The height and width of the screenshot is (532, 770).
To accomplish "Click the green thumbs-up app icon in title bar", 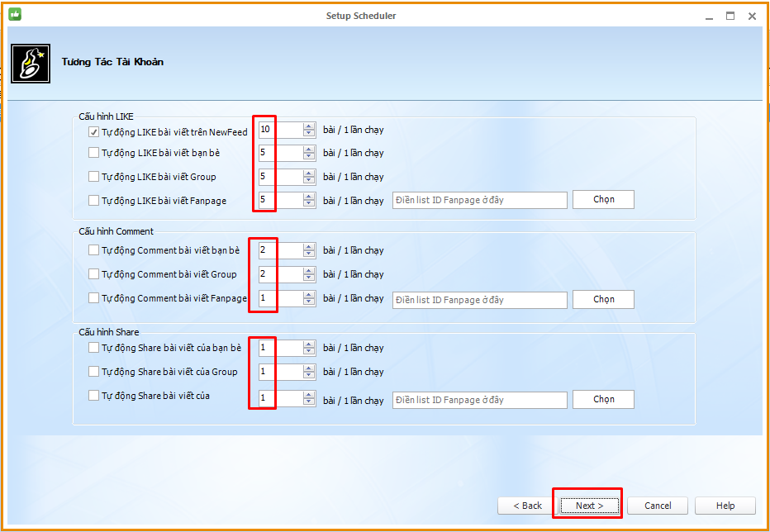I will click(15, 15).
